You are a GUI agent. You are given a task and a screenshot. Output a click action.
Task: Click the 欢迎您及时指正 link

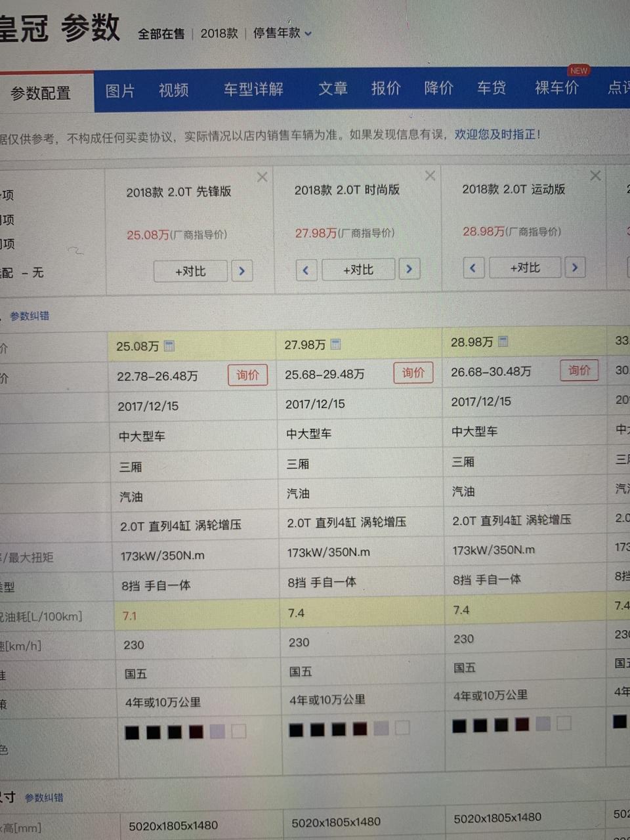(x=497, y=135)
